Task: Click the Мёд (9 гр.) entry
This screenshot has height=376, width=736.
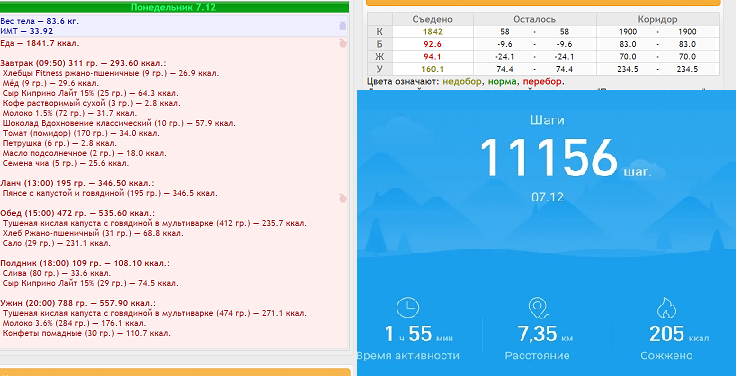Action: point(57,83)
